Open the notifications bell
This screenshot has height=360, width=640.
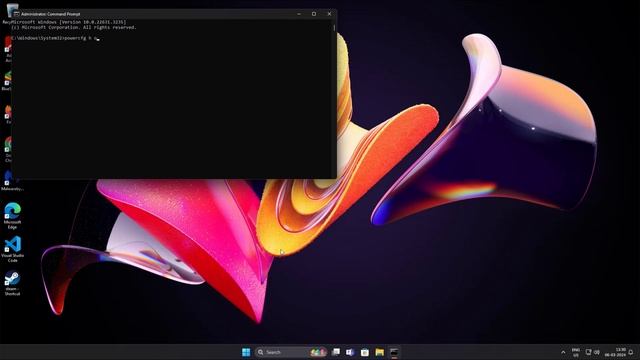(x=631, y=352)
